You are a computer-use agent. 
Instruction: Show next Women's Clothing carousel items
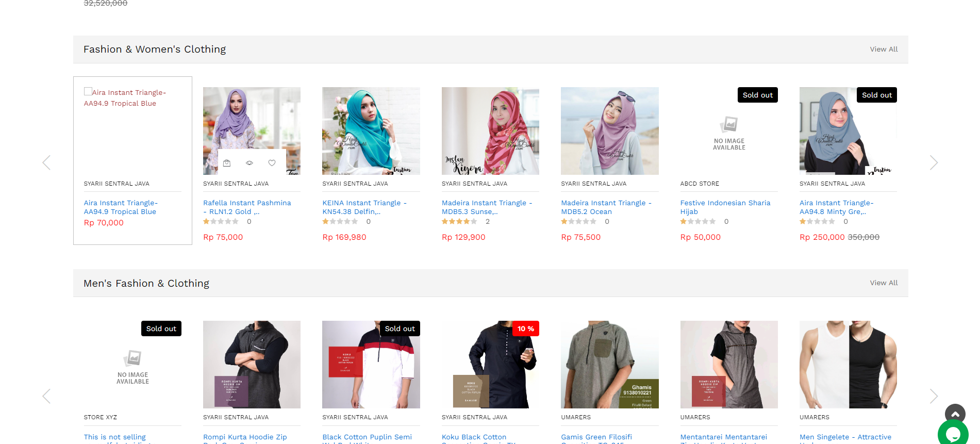(934, 163)
